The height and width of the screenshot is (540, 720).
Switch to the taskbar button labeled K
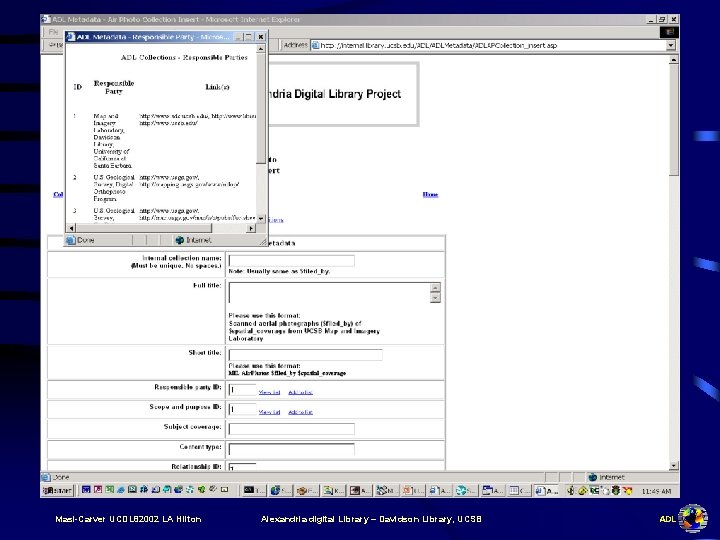pos(333,490)
